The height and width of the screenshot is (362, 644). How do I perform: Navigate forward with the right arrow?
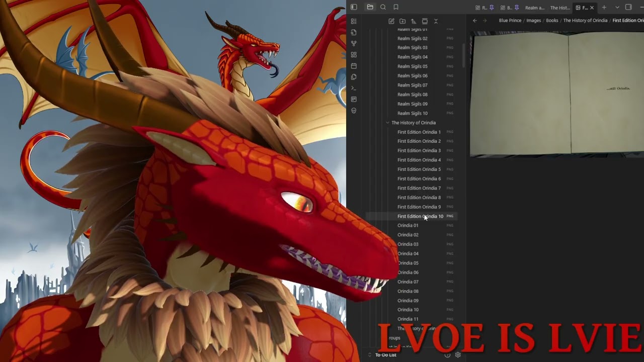[485, 21]
